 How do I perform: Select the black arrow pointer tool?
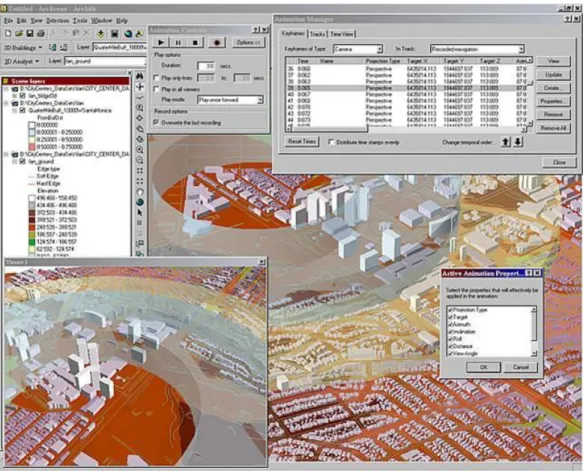[140, 213]
